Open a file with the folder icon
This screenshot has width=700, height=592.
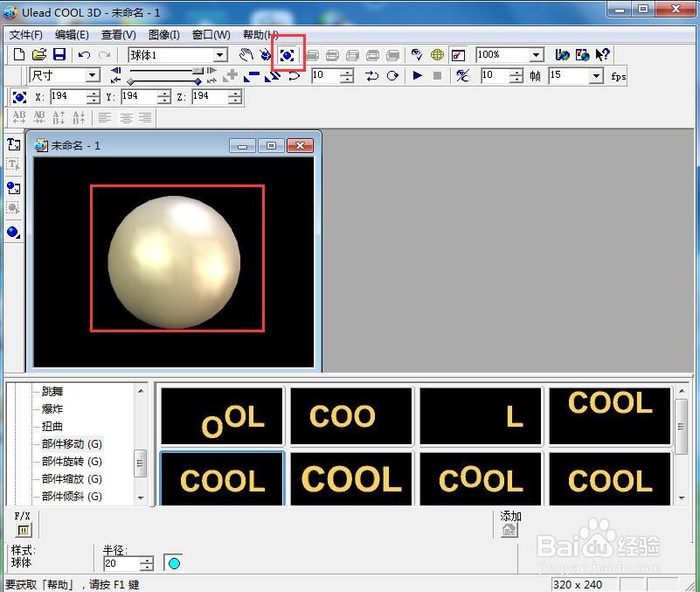[39, 54]
